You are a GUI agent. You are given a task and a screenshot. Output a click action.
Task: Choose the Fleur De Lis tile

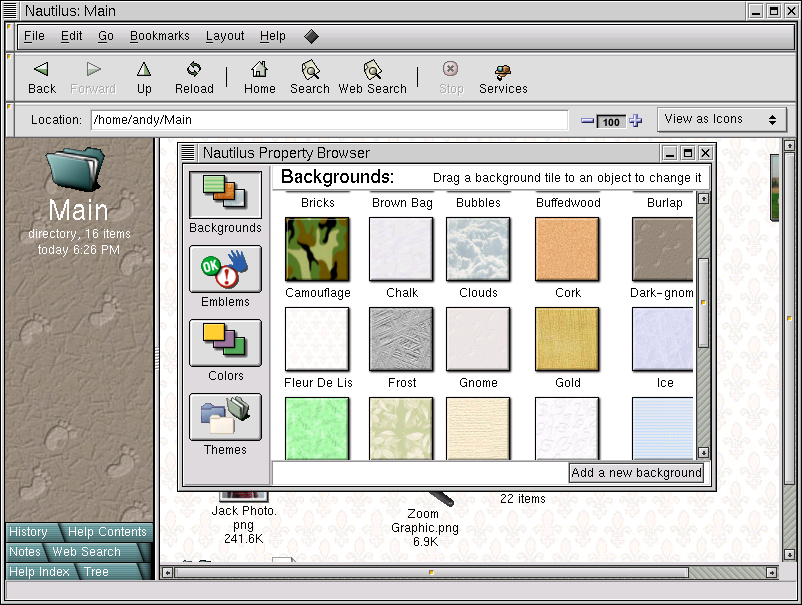(317, 339)
